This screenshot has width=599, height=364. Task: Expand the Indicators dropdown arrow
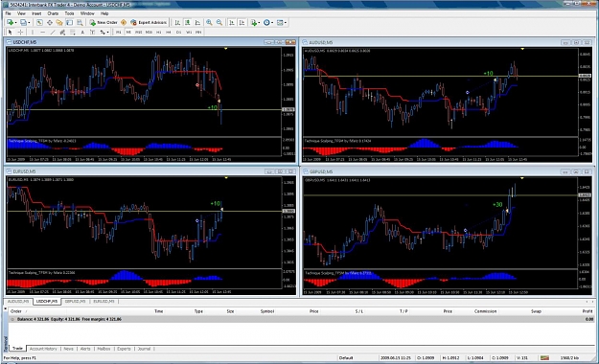pos(259,23)
